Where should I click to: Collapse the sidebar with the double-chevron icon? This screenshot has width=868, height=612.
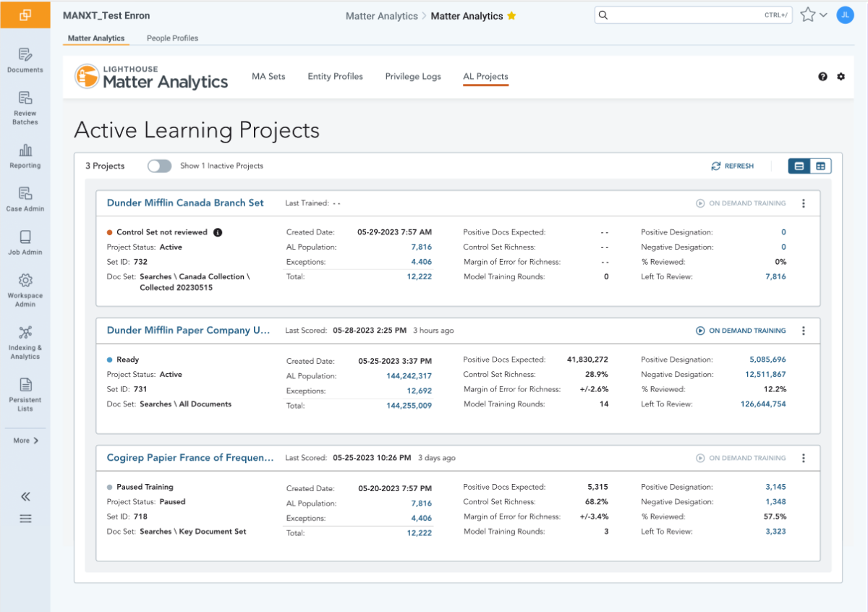(x=25, y=496)
